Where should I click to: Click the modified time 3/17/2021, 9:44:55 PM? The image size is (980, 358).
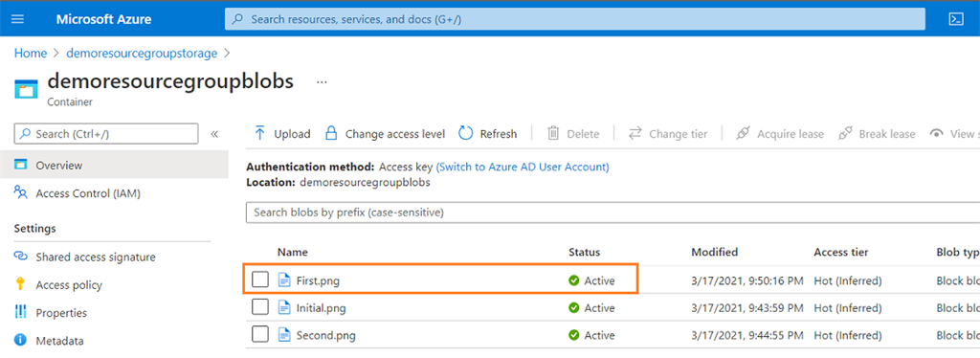pos(746,336)
